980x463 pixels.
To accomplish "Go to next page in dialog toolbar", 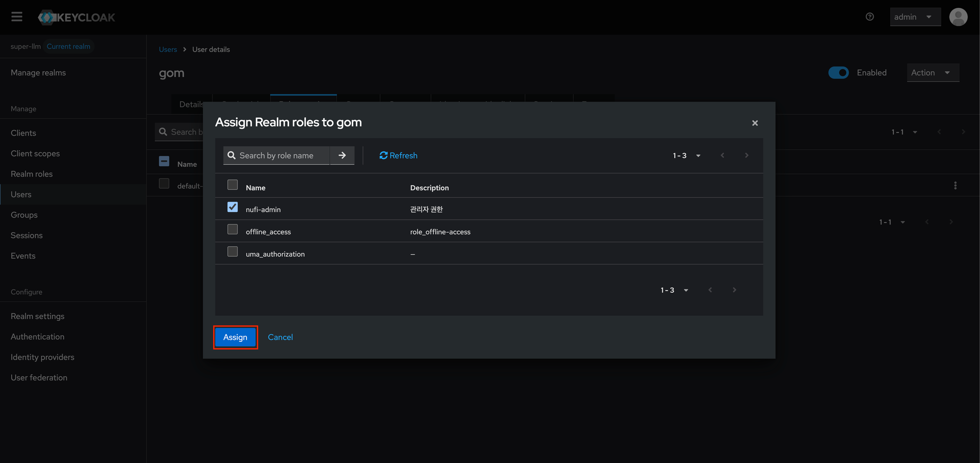I will (x=746, y=155).
